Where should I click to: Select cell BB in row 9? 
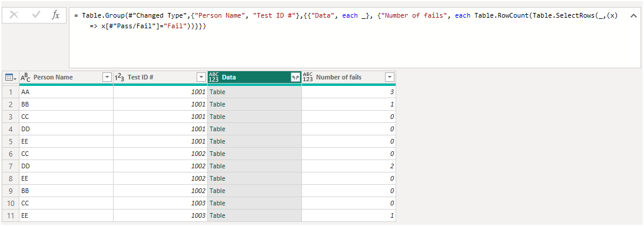point(66,191)
